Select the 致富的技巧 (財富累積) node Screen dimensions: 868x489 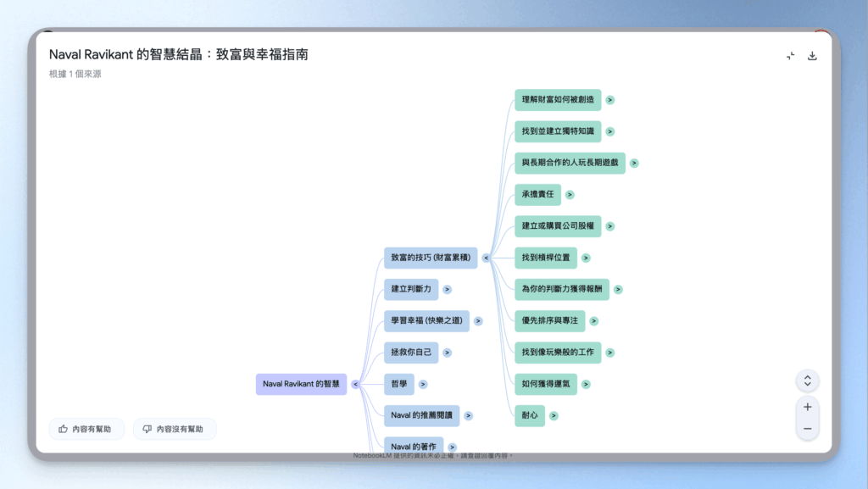(x=431, y=258)
